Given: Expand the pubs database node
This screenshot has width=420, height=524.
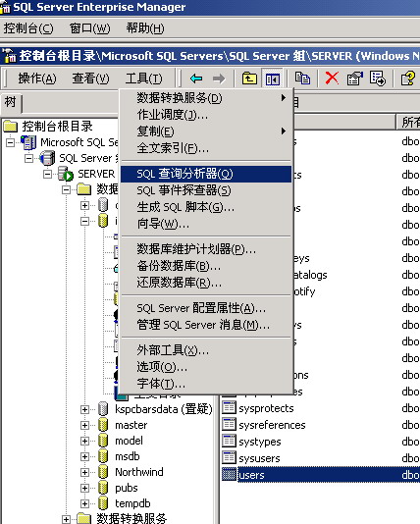Looking at the screenshot, I should 84,488.
